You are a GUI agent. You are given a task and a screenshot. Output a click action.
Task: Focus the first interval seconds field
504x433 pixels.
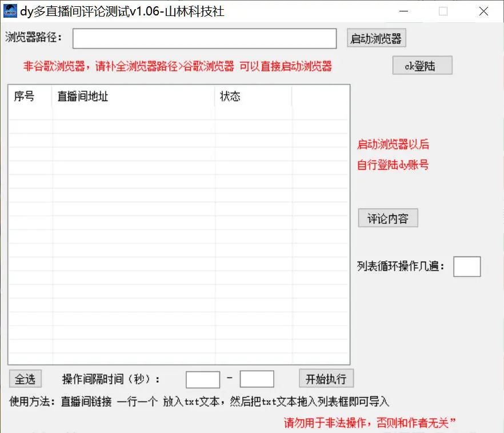pos(203,379)
